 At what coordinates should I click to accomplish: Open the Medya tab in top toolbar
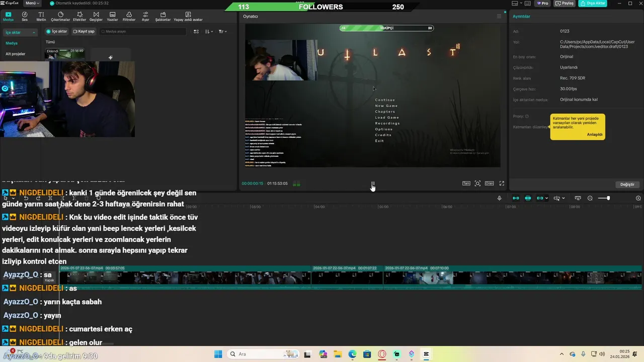[8, 17]
